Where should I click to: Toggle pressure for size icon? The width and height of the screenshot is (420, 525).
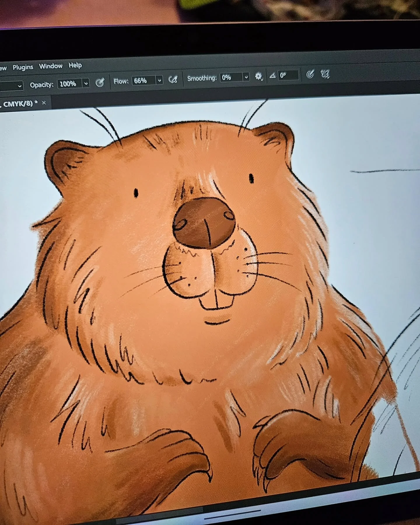click(x=310, y=74)
